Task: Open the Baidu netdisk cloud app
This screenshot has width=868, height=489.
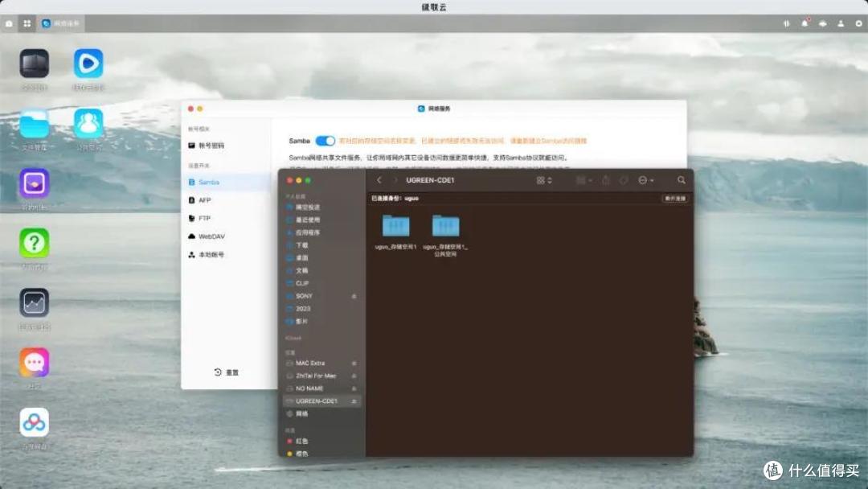Action: [x=35, y=422]
